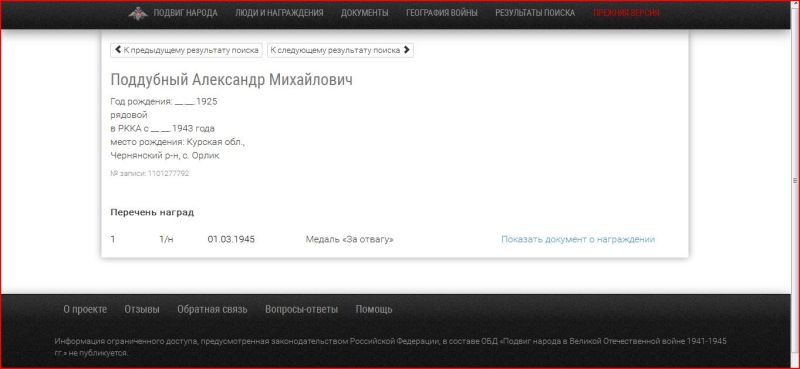Click the Подвиг народа emblem logo
Viewport: 800px width, 369px height.
[138, 13]
